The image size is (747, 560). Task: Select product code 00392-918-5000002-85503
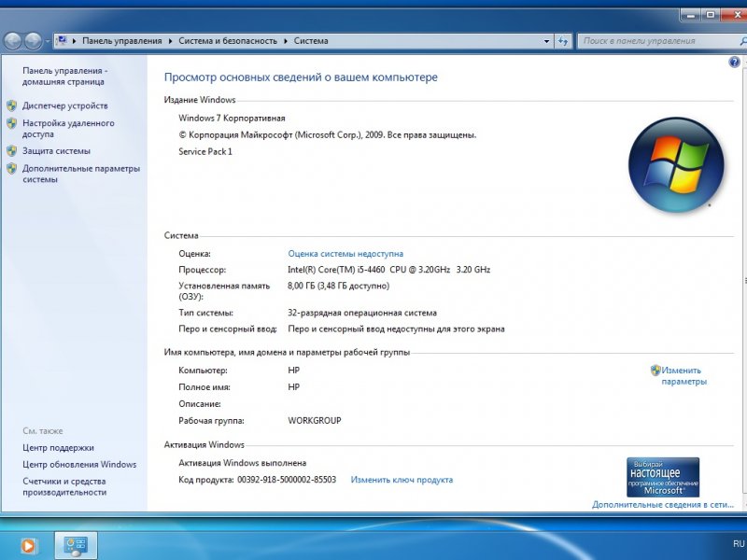click(287, 480)
